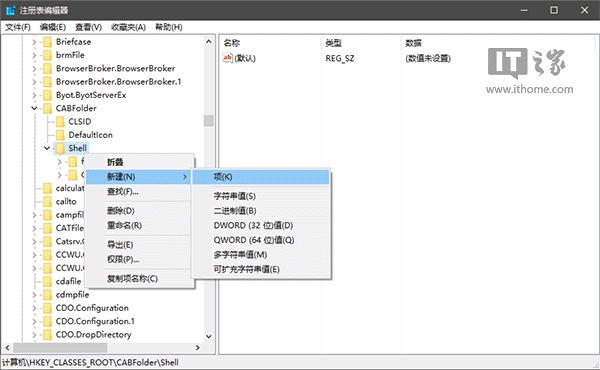The image size is (600, 370).
Task: Expand the CDO.Configuration key
Action: coord(34,308)
